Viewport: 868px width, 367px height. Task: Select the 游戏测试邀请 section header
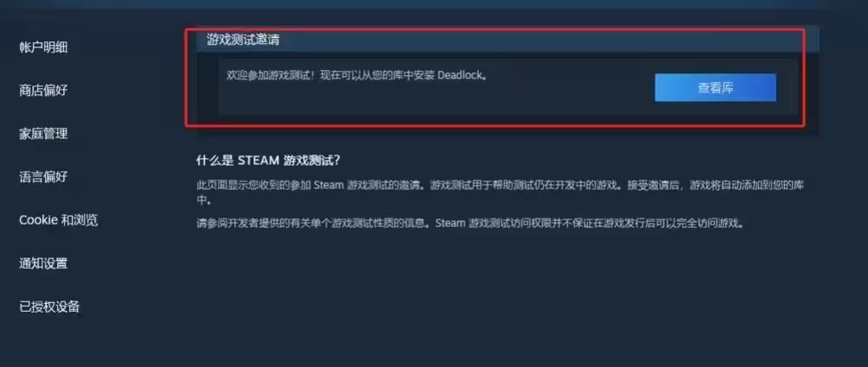pyautogui.click(x=243, y=40)
